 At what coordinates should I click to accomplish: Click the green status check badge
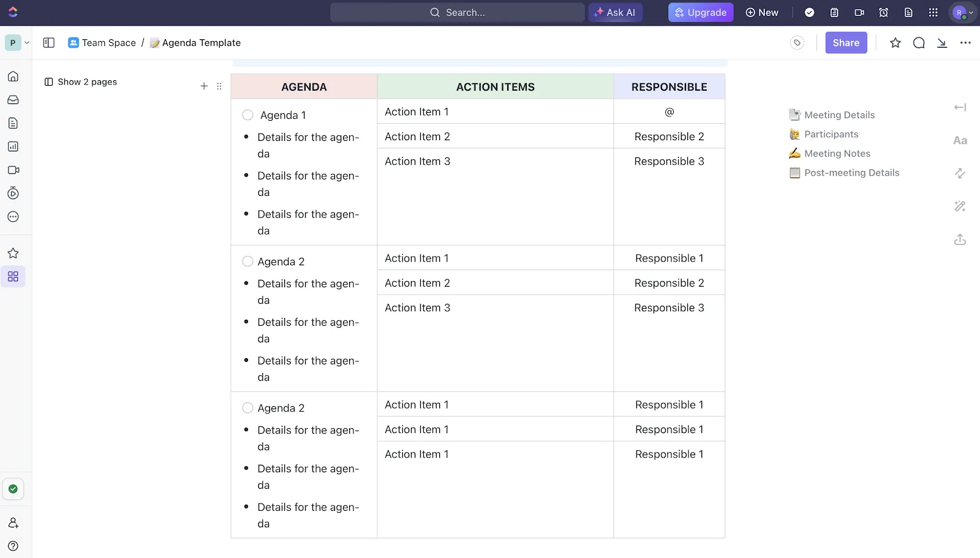[x=13, y=489]
